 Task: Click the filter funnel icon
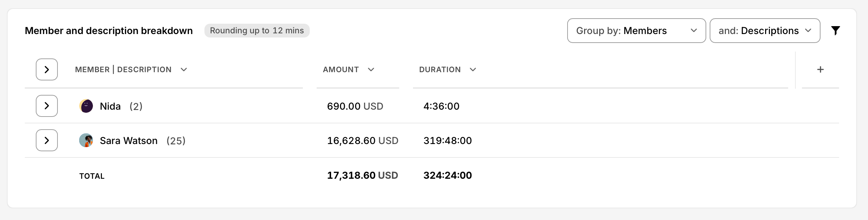pyautogui.click(x=835, y=31)
